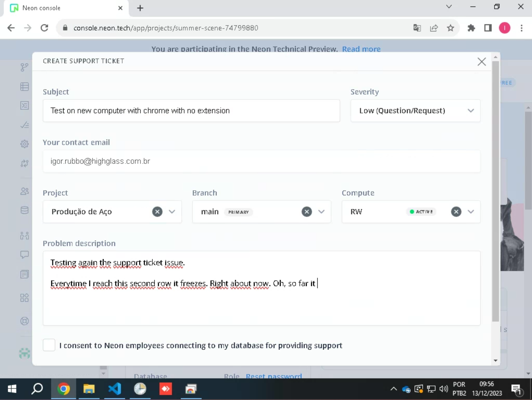The image size is (532, 400).
Task: Clear the selected RW compute
Action: (x=456, y=212)
